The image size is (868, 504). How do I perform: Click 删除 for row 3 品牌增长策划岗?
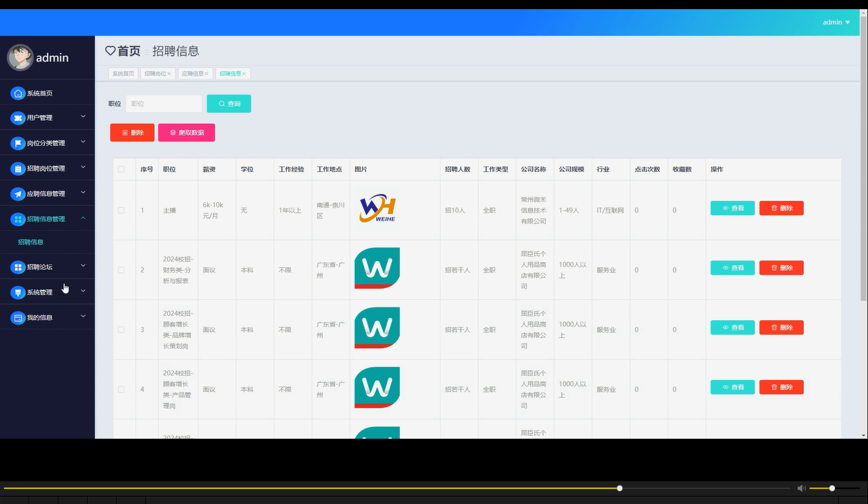tap(782, 327)
